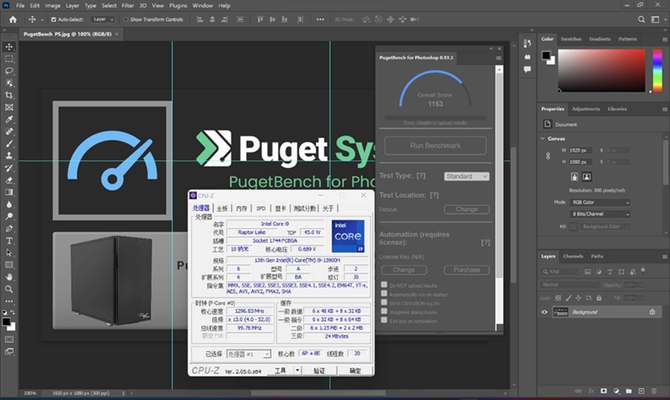
Task: Select the Crop tool
Action: tap(9, 95)
